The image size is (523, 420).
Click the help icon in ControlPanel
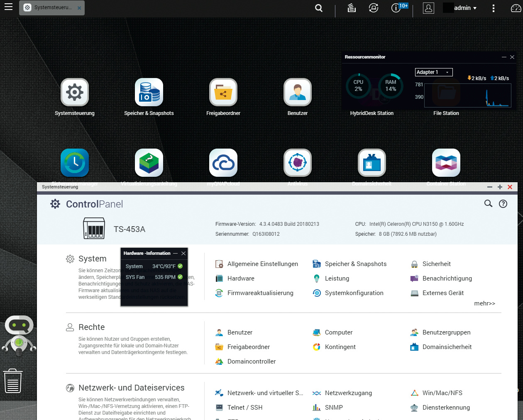pyautogui.click(x=503, y=204)
